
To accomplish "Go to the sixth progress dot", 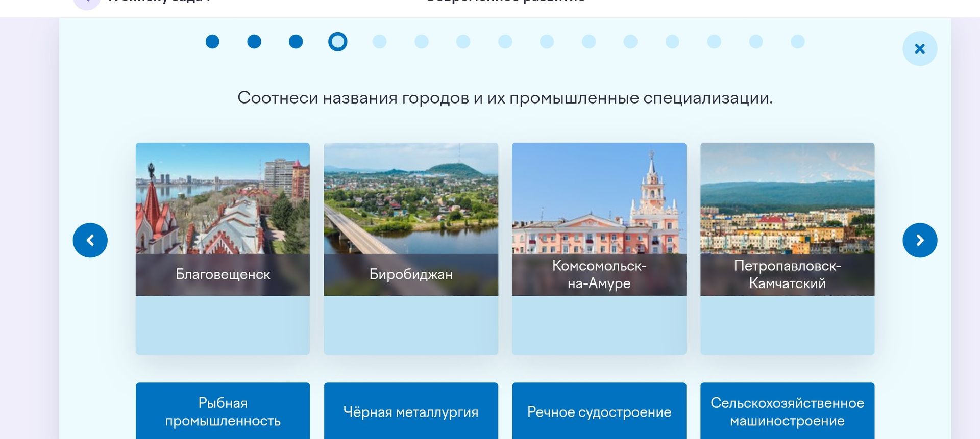I will 422,42.
